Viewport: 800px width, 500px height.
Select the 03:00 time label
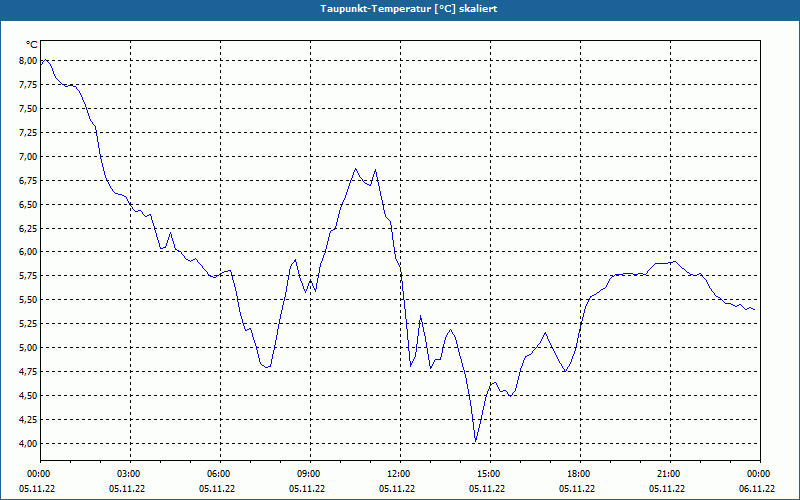click(130, 474)
